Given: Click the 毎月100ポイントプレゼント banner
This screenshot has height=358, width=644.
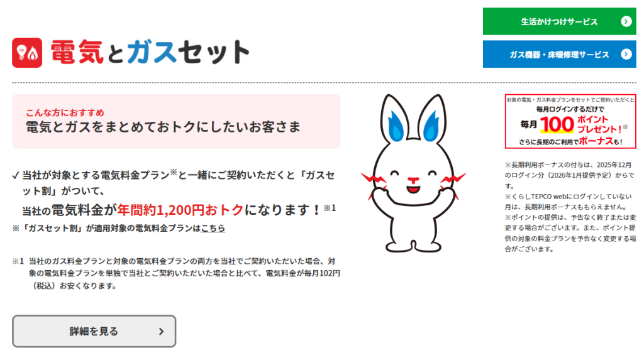Looking at the screenshot, I should point(570,121).
